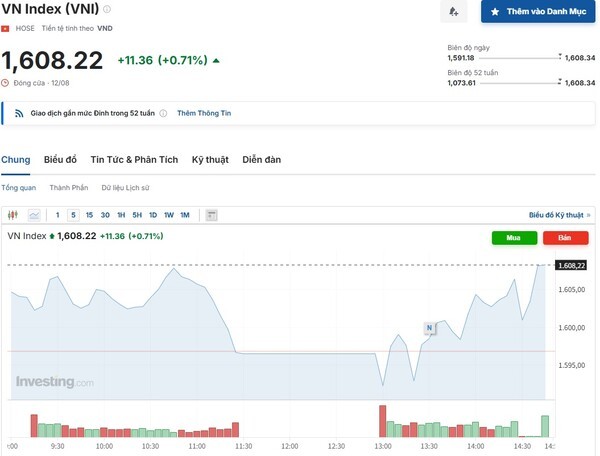Switch to the Kỹ thuật tab

[211, 160]
